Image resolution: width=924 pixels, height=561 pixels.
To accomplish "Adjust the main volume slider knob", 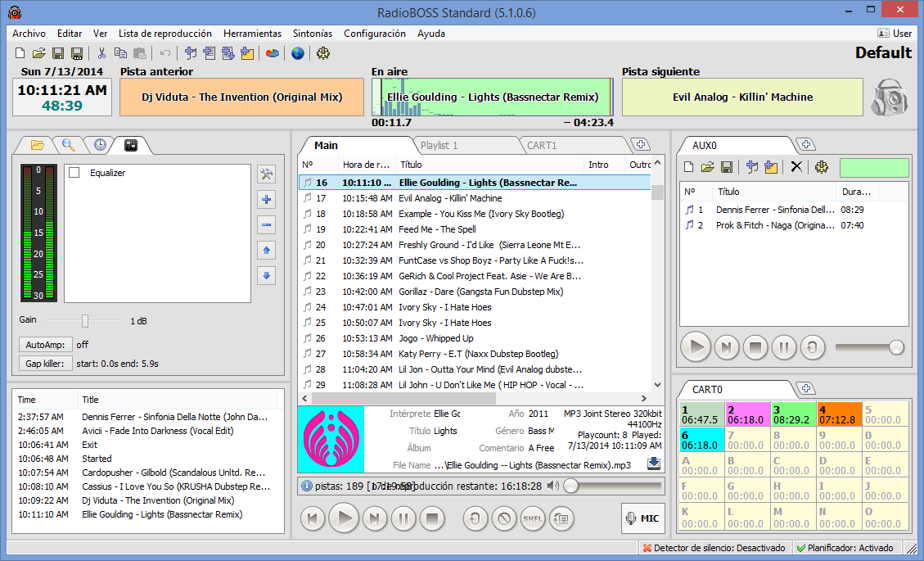I will [570, 486].
